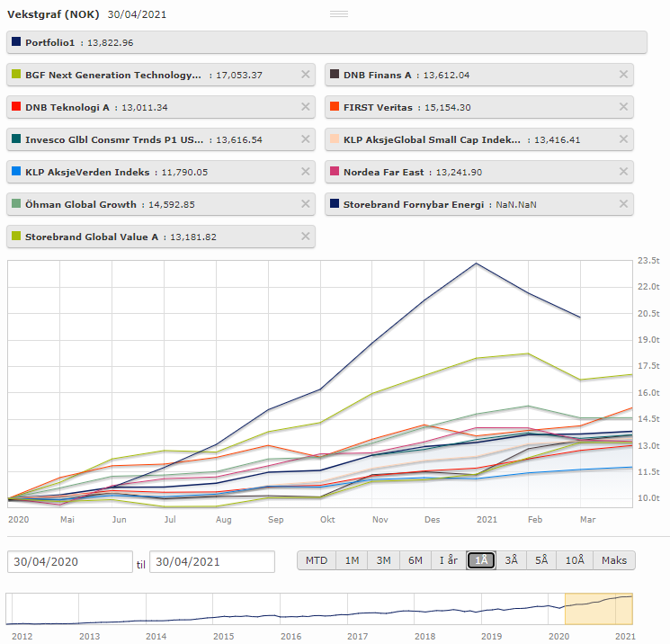
Task: Show the Maks full history range
Action: click(x=614, y=560)
